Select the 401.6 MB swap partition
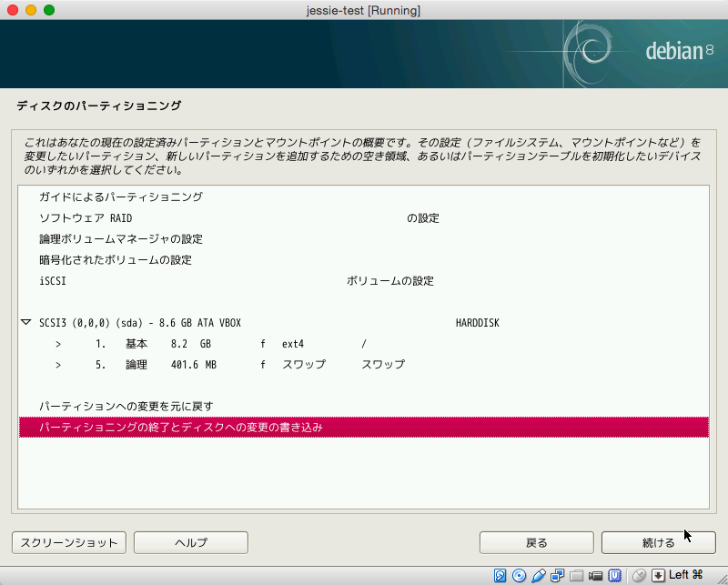 pyautogui.click(x=363, y=365)
